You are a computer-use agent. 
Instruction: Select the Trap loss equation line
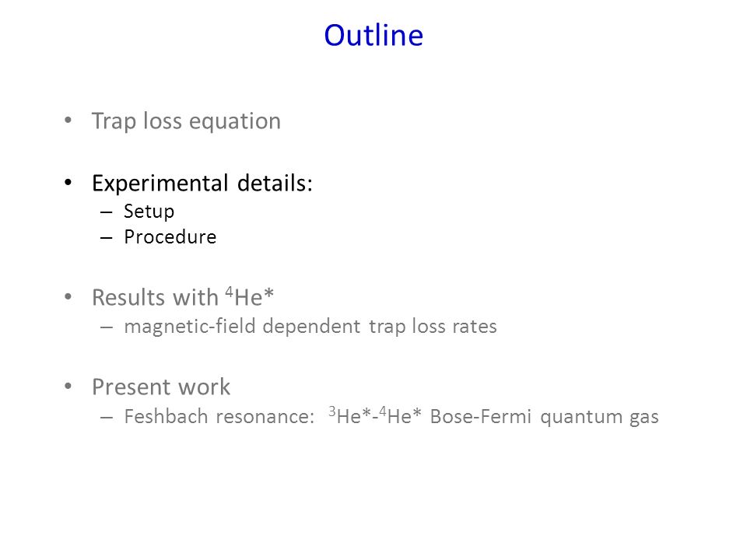coord(186,121)
